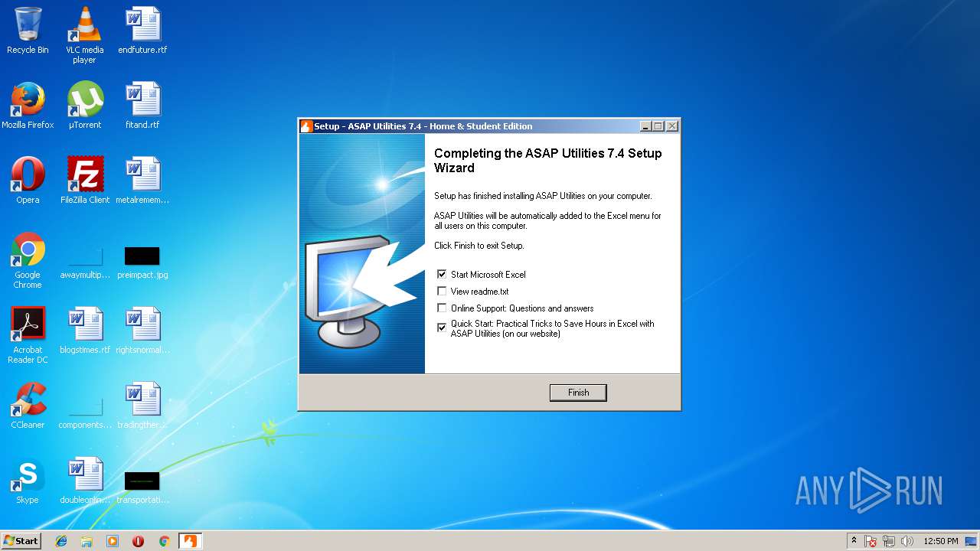Launch Opera from the taskbar
Screen dimensions: 980x551
tap(138, 541)
